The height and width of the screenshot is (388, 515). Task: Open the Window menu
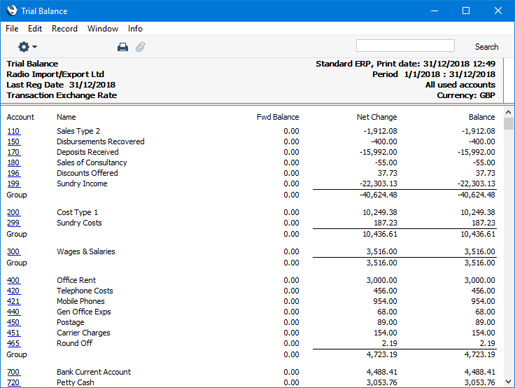click(x=103, y=29)
